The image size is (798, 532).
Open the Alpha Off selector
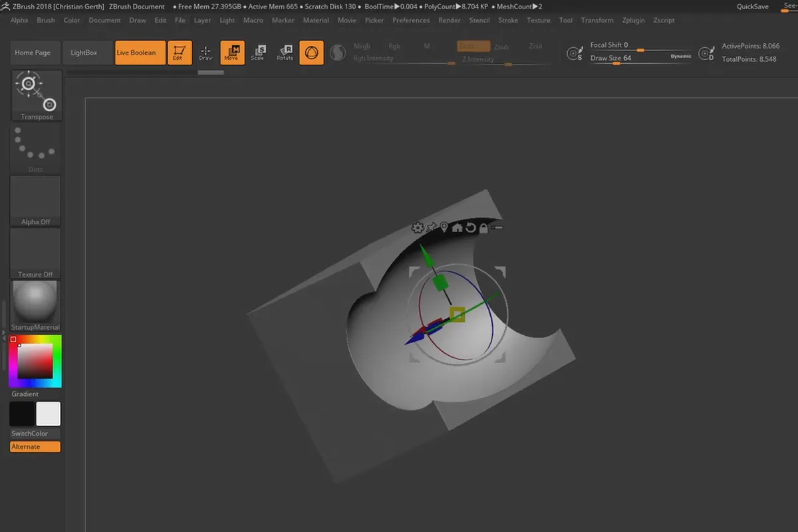pyautogui.click(x=36, y=201)
